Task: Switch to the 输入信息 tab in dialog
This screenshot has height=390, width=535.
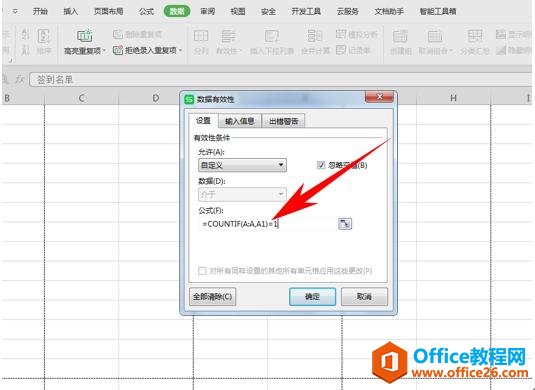Action: [240, 121]
